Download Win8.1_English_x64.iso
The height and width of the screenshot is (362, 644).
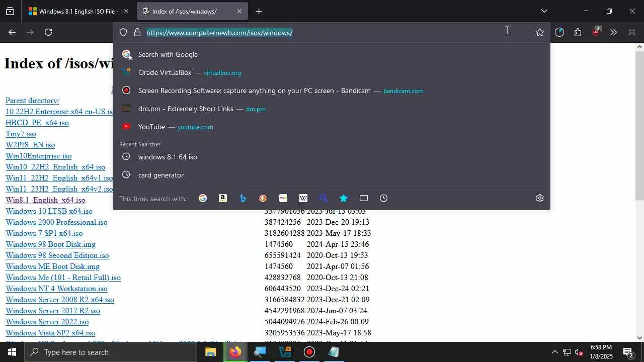click(x=45, y=200)
